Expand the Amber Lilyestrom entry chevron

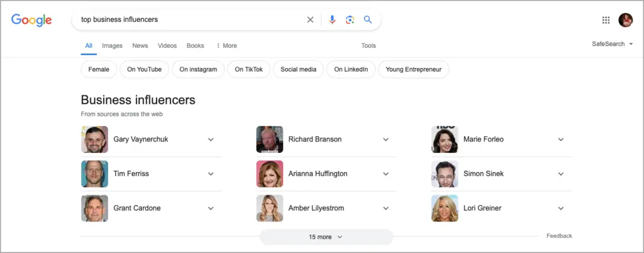coord(386,209)
